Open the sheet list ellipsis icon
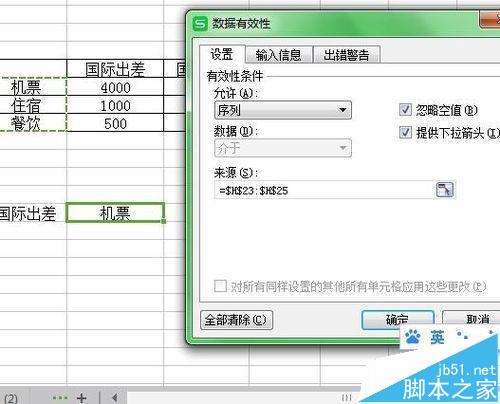Image resolution: width=500 pixels, height=404 pixels. (60, 397)
